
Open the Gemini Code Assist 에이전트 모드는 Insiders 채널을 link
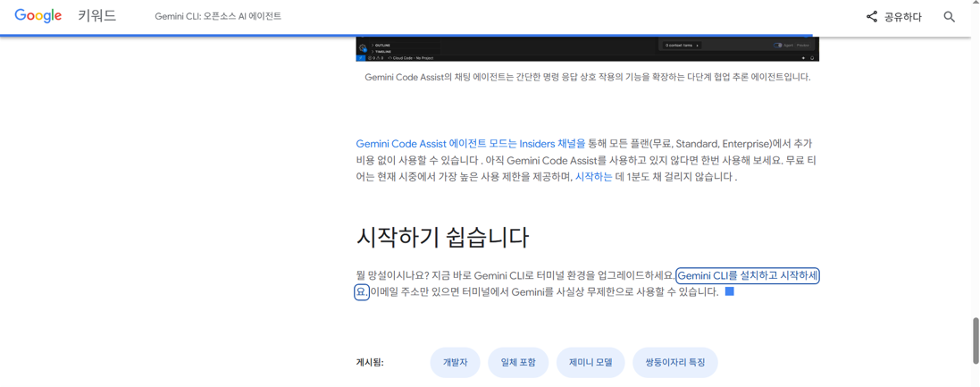[x=471, y=142]
